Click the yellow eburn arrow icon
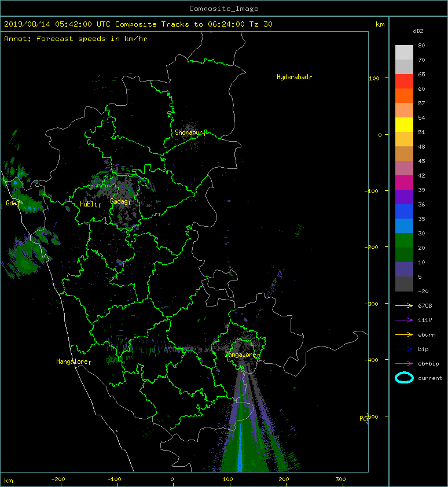 click(x=404, y=334)
